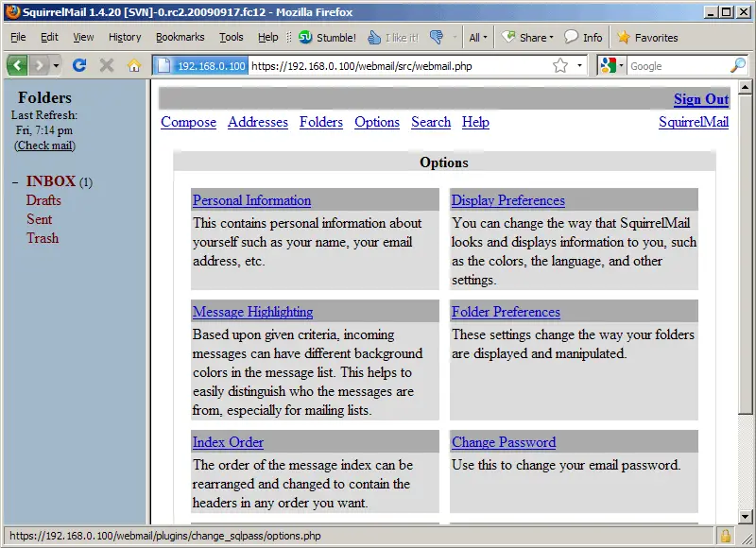Viewport: 756px width, 548px height.
Task: Click the 192.168.0.100 site identity label
Action: click(211, 66)
